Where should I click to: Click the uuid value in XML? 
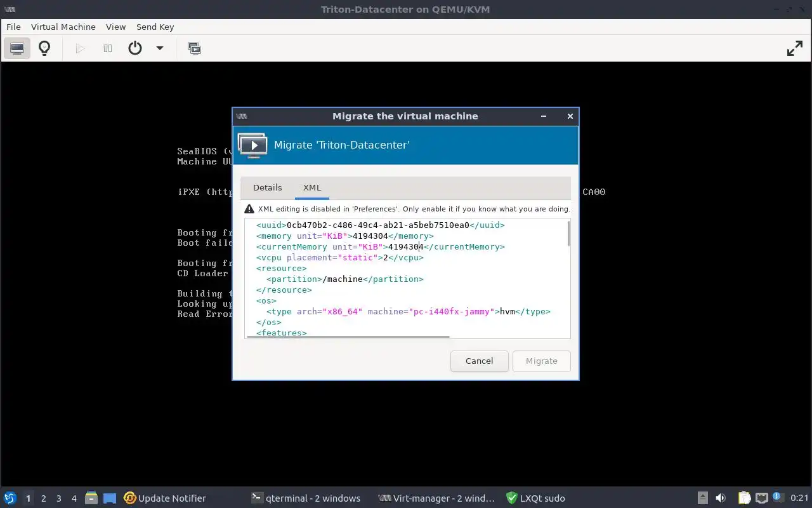pyautogui.click(x=378, y=225)
